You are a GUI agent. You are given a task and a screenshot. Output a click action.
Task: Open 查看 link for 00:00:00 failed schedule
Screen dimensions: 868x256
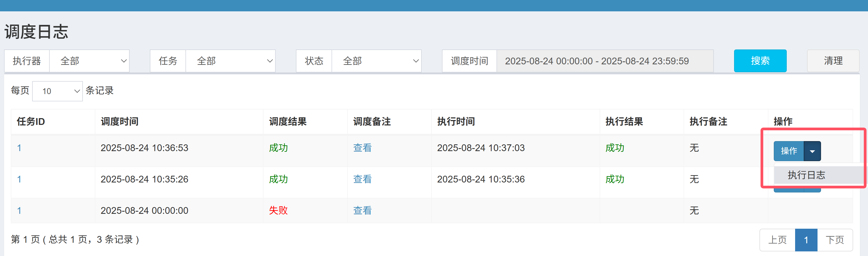point(362,211)
